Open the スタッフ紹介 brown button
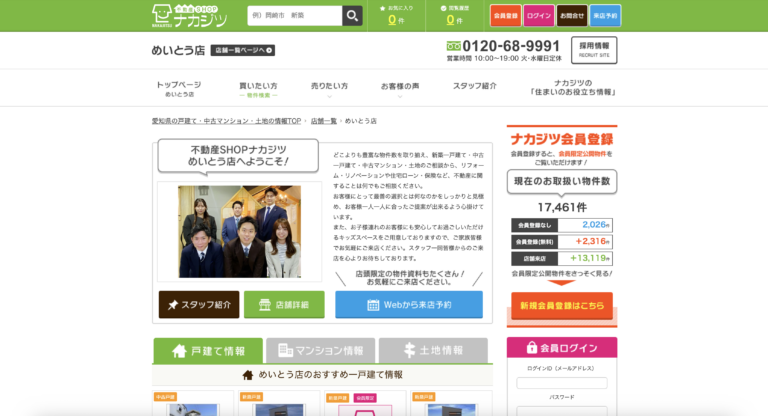Viewport: 768px width, 416px height. point(199,305)
